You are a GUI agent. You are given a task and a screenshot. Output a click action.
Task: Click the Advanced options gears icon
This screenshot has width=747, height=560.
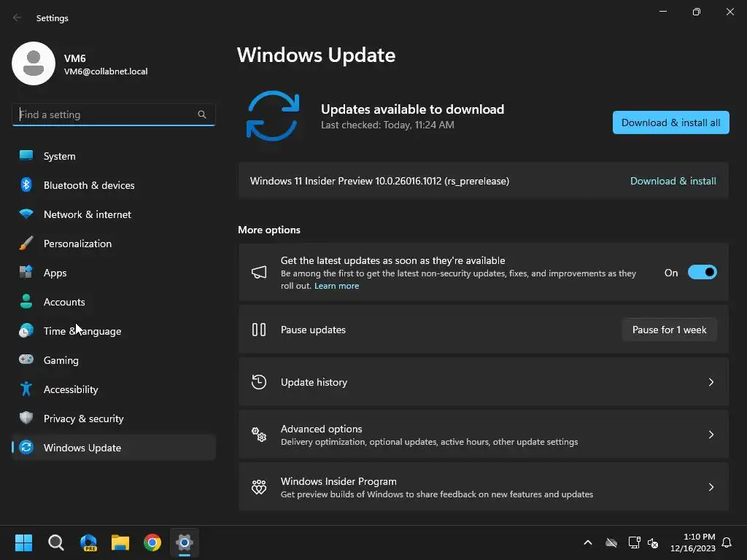[259, 435]
